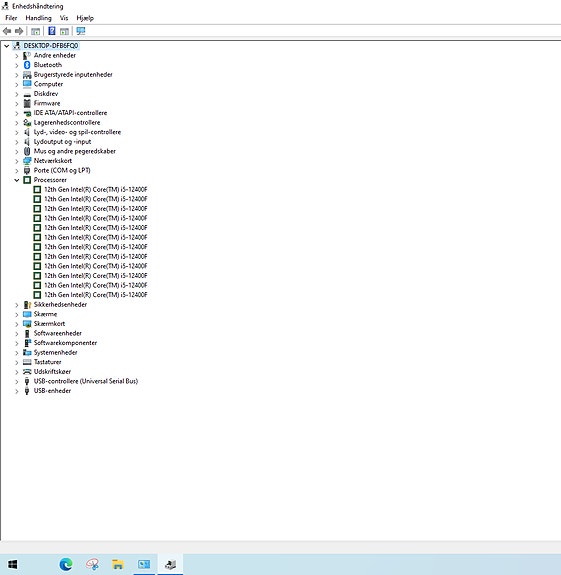Expand the Diskdrev category
Viewport: 561px width, 575px height.
click(x=16, y=94)
